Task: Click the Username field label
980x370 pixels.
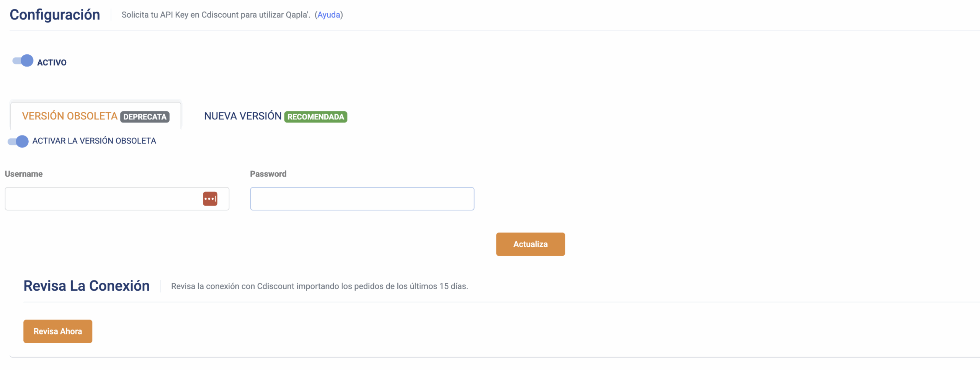Action: 24,174
